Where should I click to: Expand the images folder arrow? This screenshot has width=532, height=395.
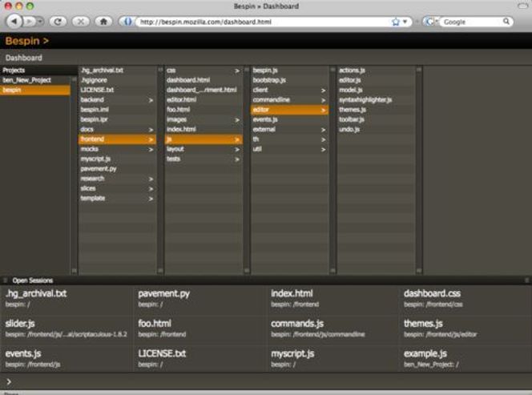pyautogui.click(x=237, y=120)
